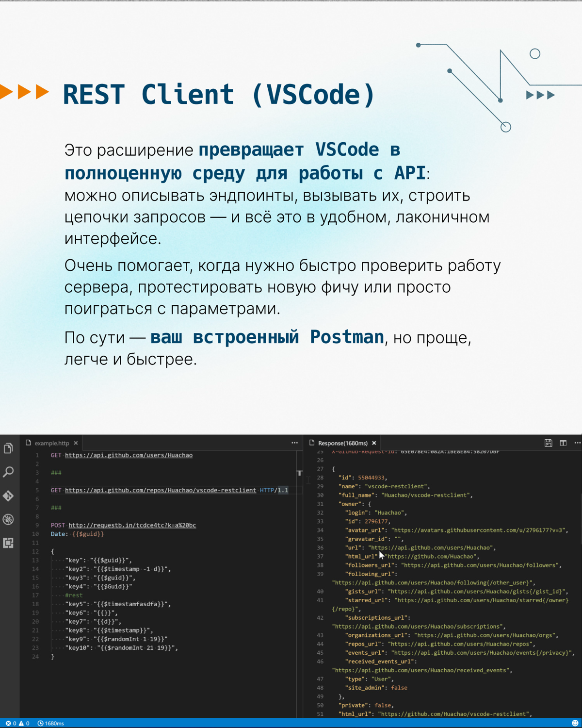Image resolution: width=582 pixels, height=728 pixels.
Task: Open the More Actions menu of example.http editor
Action: (294, 443)
